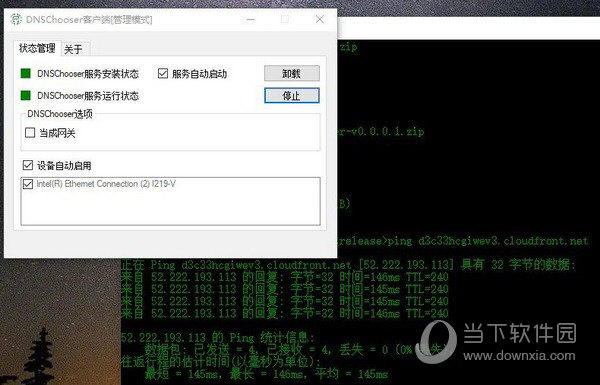This screenshot has height=385, width=600.
Task: Click the DNSChooser选项 group label
Action: pos(60,114)
